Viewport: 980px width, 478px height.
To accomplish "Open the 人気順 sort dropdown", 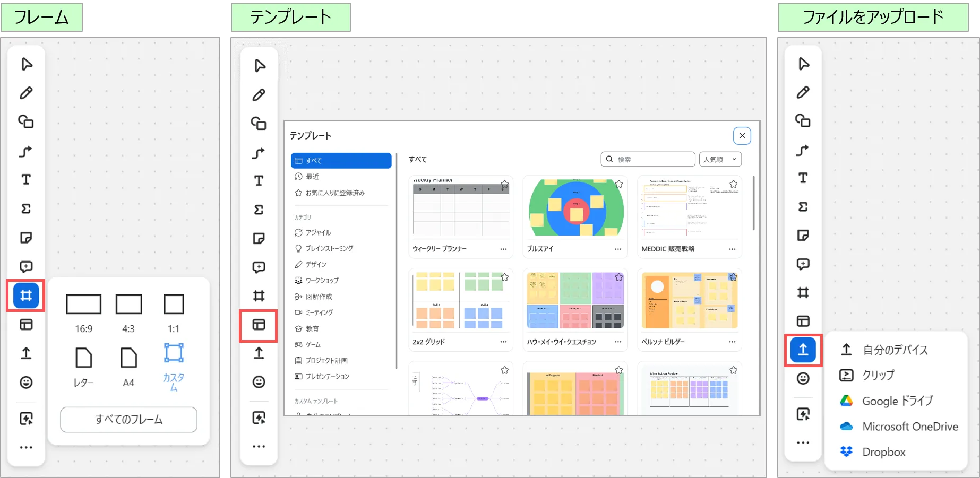I will point(720,159).
